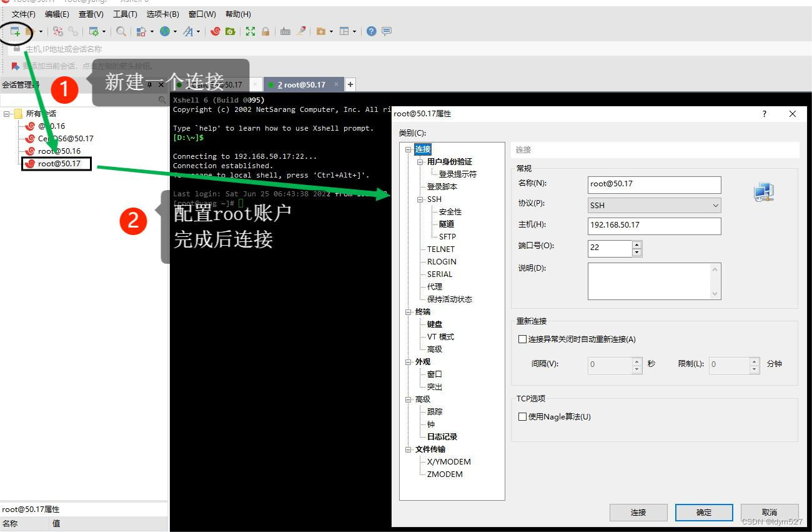This screenshot has width=812, height=532.
Task: Click the Disconnect chain-link icon
Action: pyautogui.click(x=74, y=31)
